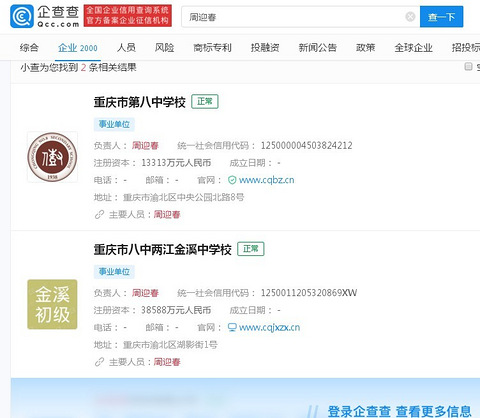This screenshot has width=480, height=418.
Task: Click the monitor icon beside www.cqjxzx.cn
Action: (x=232, y=327)
